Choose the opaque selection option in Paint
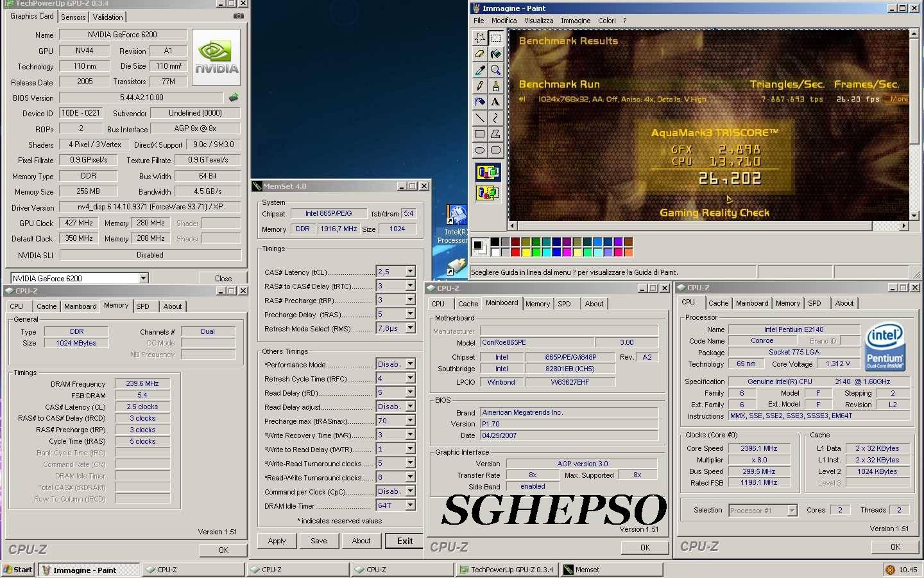Viewport: 924px width, 578px height. 488,172
